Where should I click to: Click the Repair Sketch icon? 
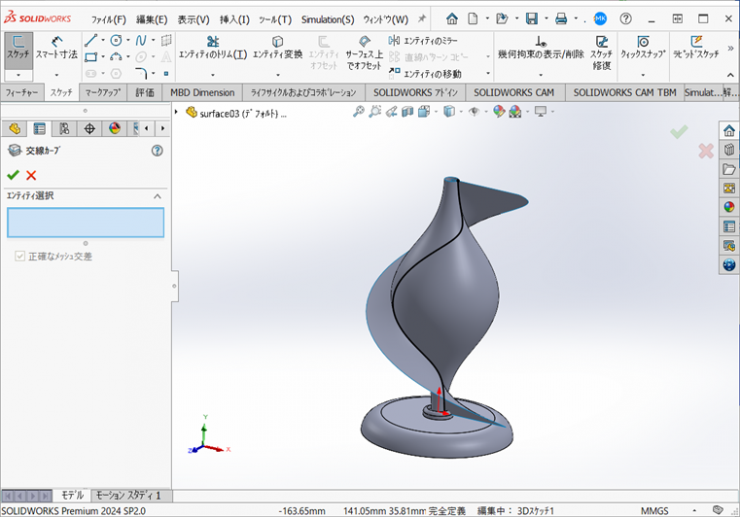(x=601, y=47)
